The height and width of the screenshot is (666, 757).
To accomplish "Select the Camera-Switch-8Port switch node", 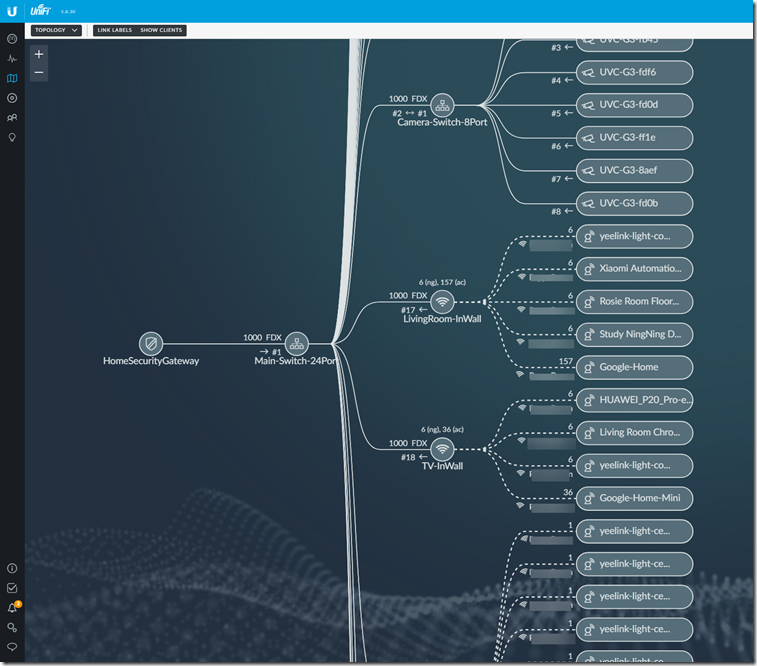I will coord(442,105).
